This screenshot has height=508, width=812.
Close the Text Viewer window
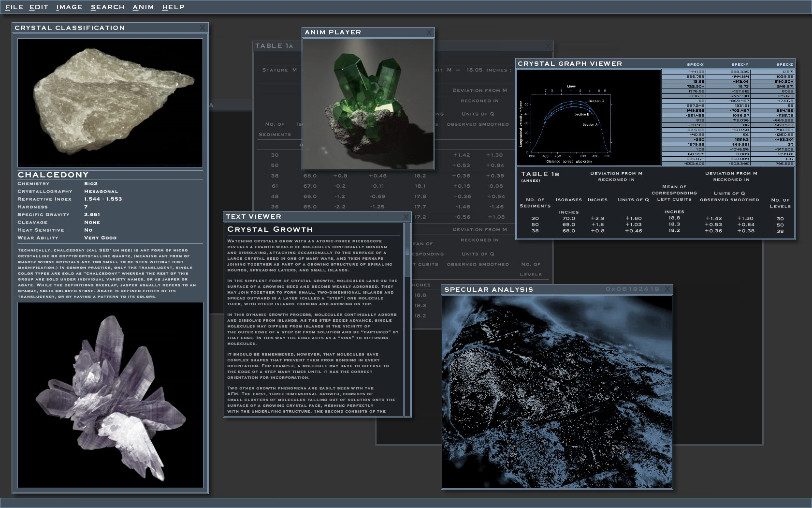pyautogui.click(x=406, y=217)
